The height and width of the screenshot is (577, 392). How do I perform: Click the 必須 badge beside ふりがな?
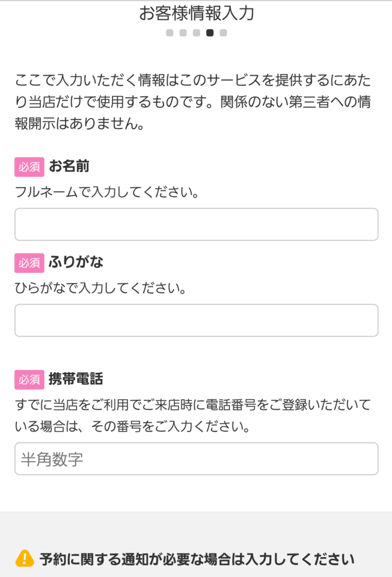(29, 263)
